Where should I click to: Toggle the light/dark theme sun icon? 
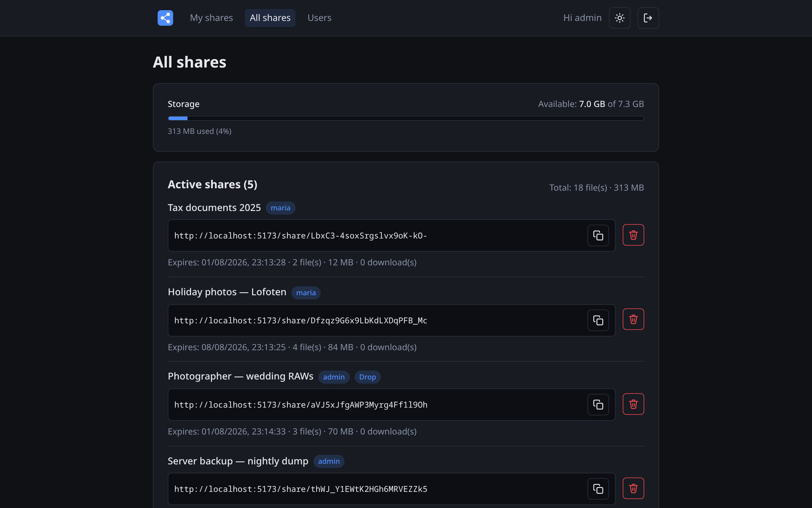619,18
